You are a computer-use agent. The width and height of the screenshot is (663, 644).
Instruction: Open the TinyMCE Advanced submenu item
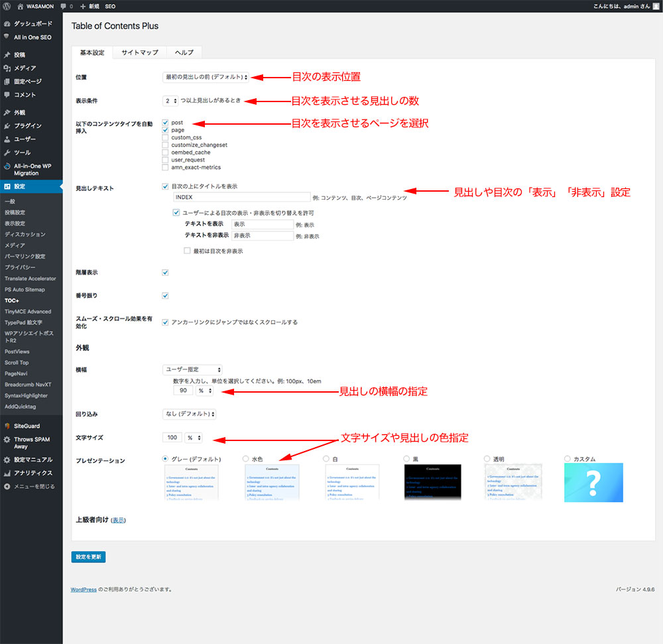pyautogui.click(x=28, y=312)
